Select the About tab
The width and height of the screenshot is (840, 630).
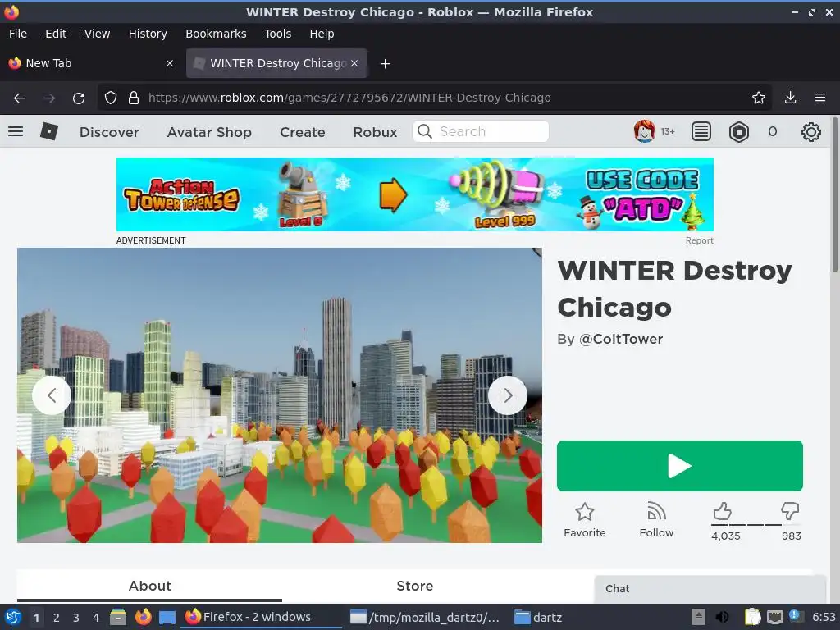click(149, 586)
